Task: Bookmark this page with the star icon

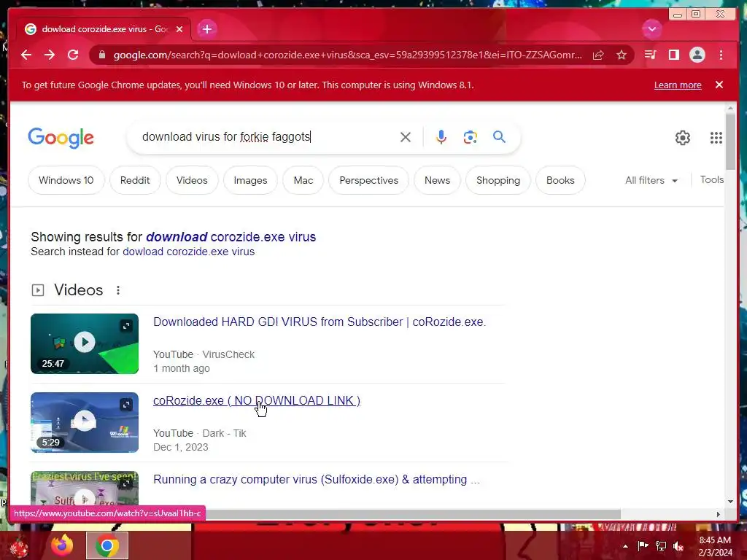Action: [622, 55]
